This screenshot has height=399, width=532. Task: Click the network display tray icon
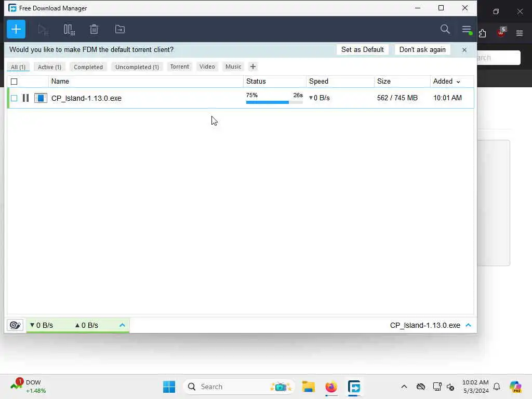[437, 387]
